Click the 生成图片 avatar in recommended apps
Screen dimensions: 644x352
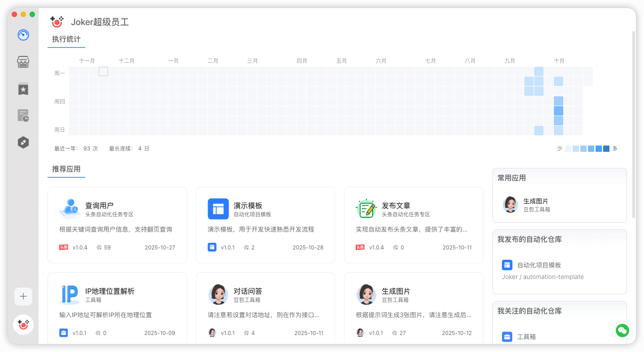(366, 294)
